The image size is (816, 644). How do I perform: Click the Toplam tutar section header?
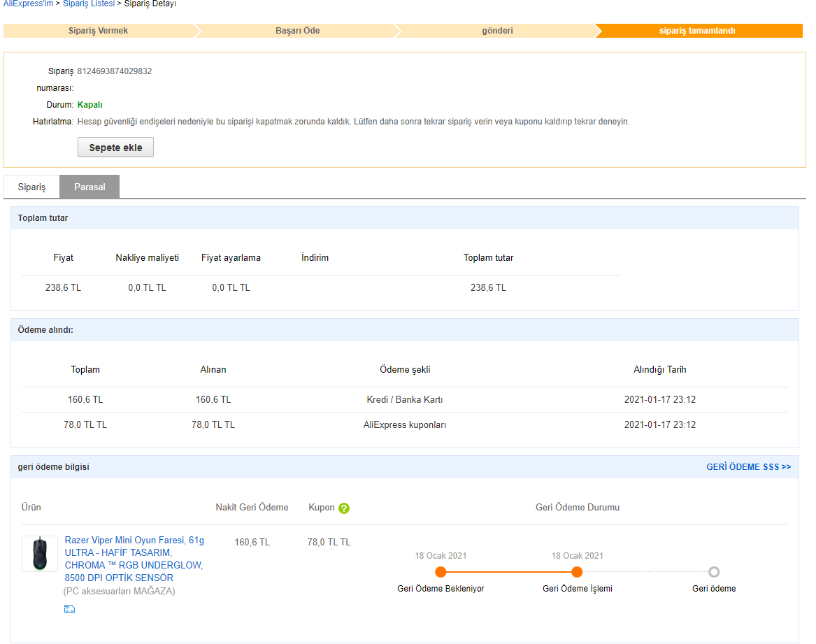point(405,218)
